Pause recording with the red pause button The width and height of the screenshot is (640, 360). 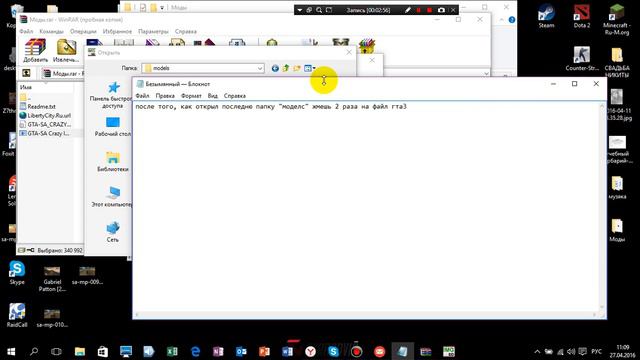pyautogui.click(x=419, y=10)
